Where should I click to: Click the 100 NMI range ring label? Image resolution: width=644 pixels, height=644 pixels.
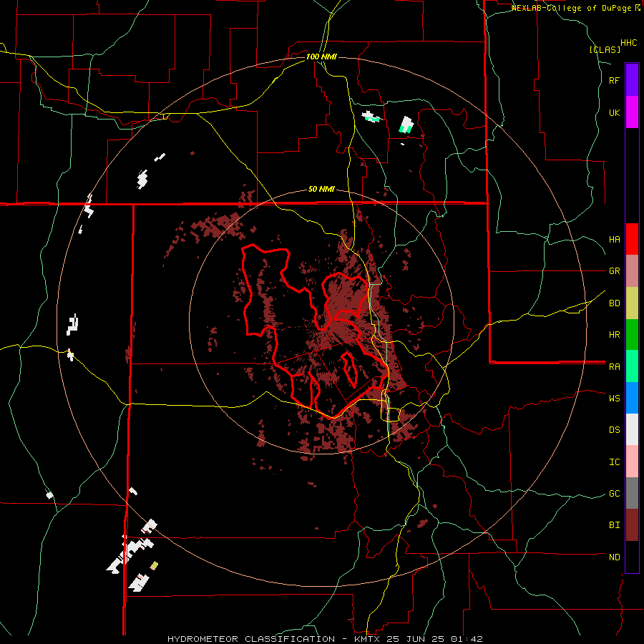click(321, 57)
